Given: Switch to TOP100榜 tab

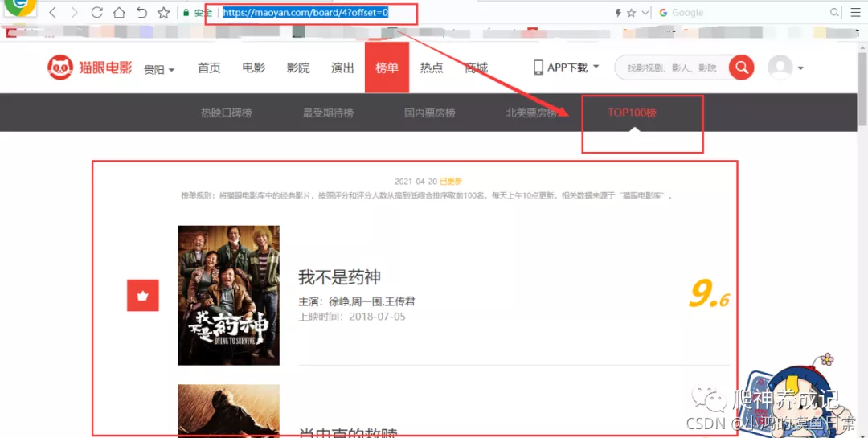Looking at the screenshot, I should [x=633, y=113].
